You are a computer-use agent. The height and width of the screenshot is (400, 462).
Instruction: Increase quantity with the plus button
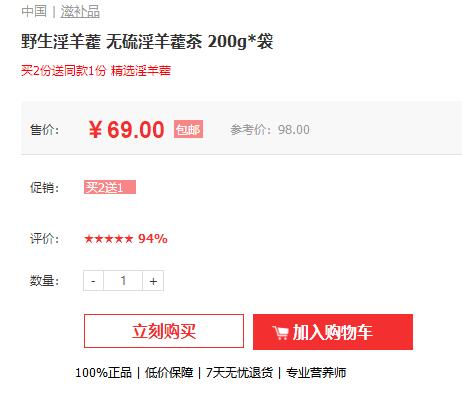click(153, 281)
